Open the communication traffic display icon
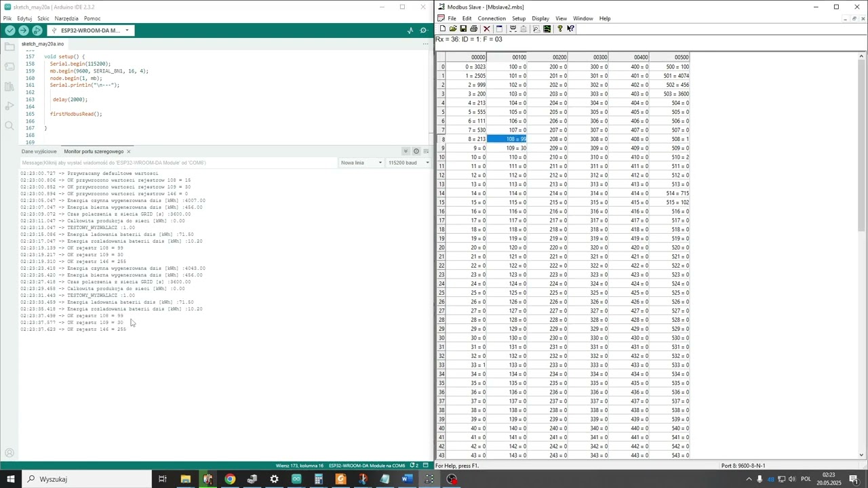The width and height of the screenshot is (868, 488). click(547, 28)
